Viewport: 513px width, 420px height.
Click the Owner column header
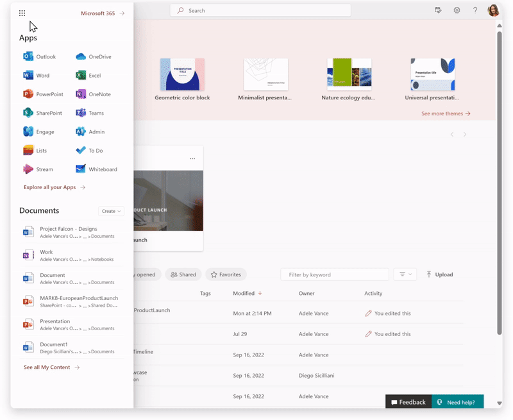[x=307, y=294]
